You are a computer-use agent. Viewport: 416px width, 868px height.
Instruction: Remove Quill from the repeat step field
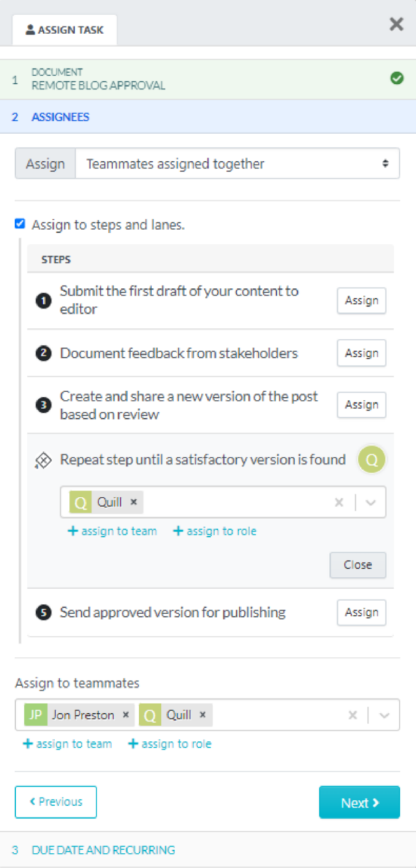click(133, 502)
